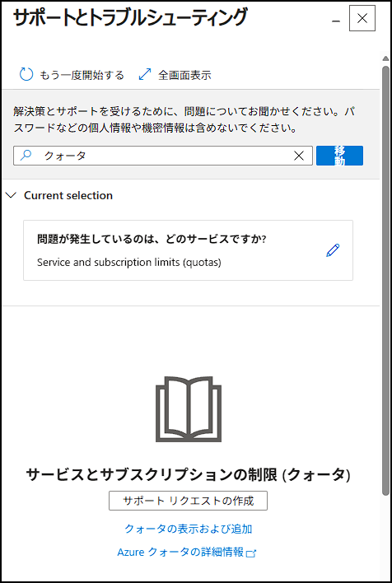
Task: Close the サポートとトラブルシューティング panel
Action: pyautogui.click(x=362, y=18)
